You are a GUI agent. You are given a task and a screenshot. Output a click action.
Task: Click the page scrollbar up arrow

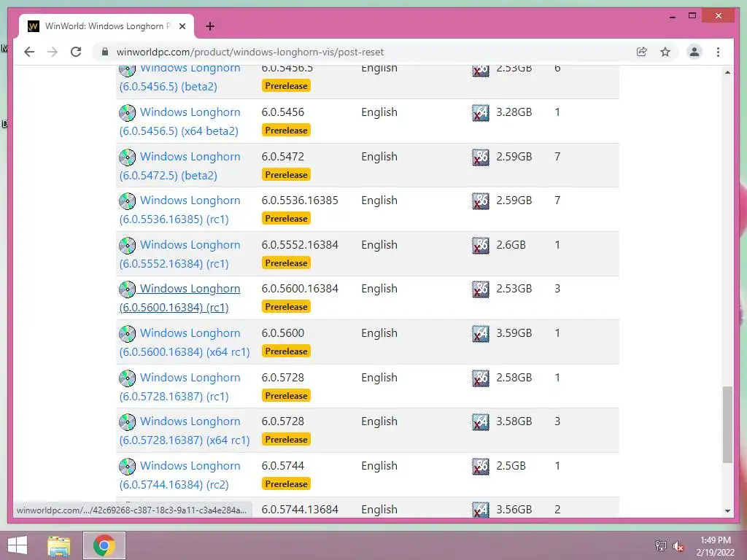click(x=727, y=72)
